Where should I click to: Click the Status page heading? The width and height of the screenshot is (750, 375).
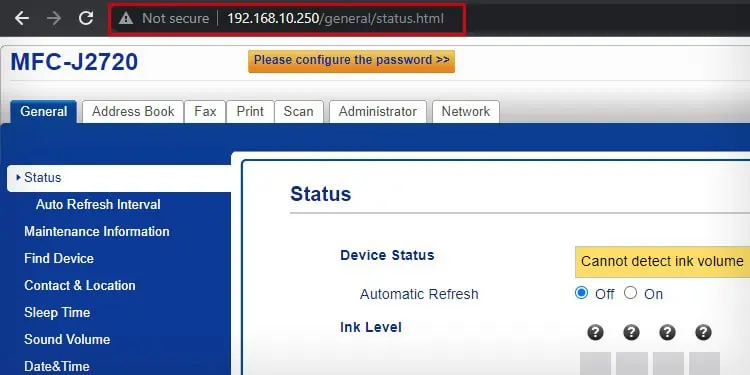pos(320,194)
